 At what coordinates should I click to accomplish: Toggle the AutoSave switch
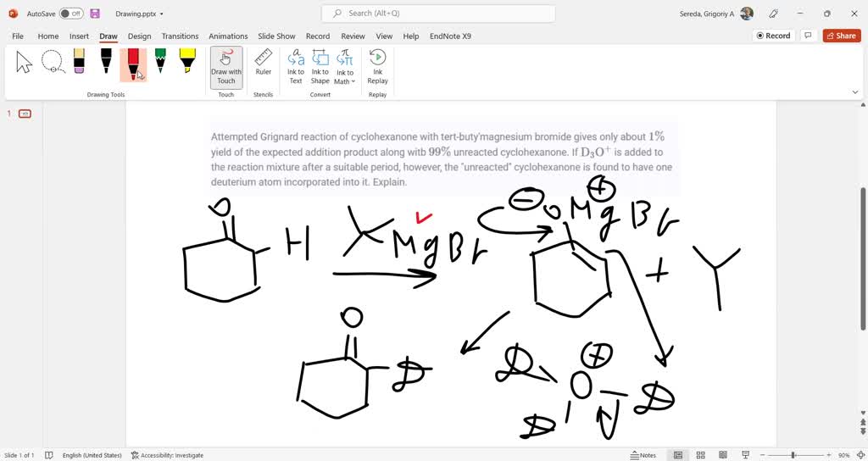click(71, 14)
